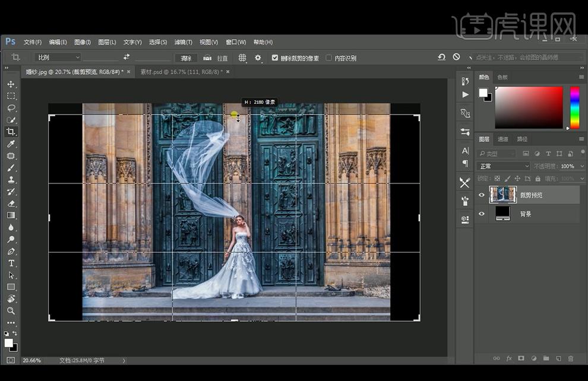Select the Eraser tool

point(11,204)
